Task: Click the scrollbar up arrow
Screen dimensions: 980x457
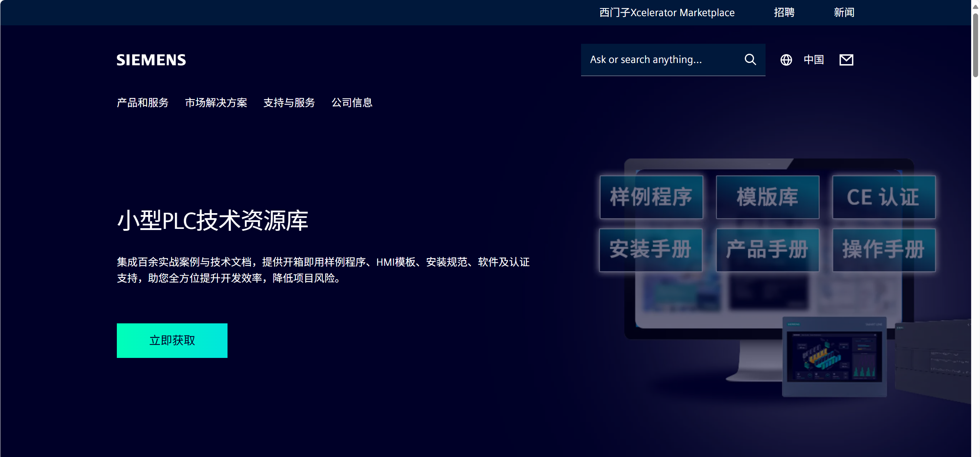Action: coord(975,7)
